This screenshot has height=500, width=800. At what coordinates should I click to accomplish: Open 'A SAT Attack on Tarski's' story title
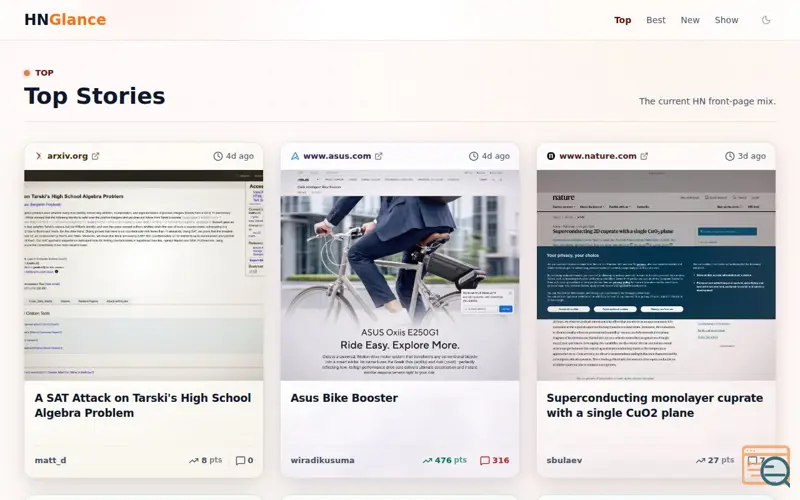143,405
